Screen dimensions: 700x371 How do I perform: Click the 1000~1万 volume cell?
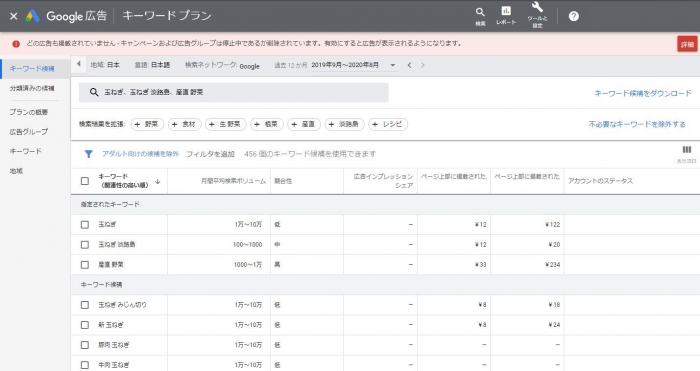[248, 265]
